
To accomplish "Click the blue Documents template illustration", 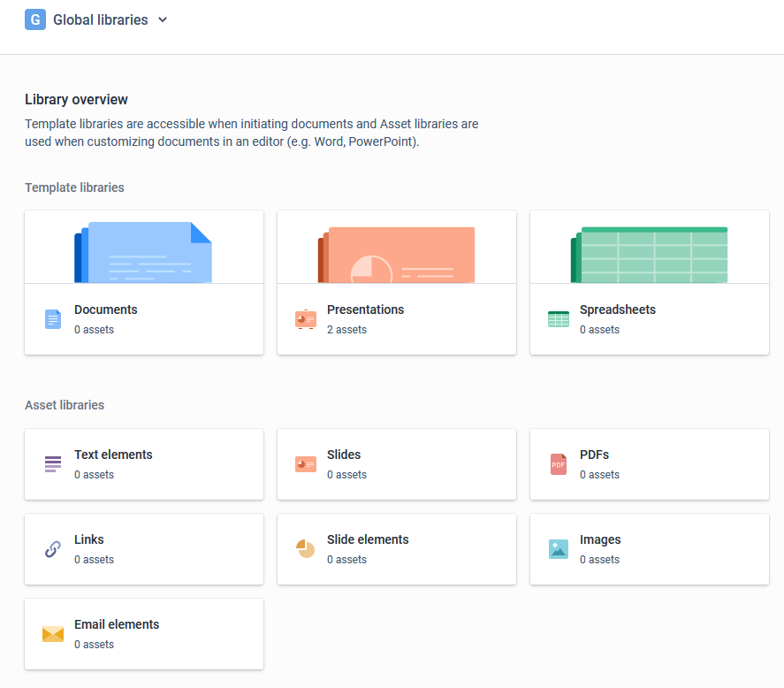I will (x=143, y=251).
